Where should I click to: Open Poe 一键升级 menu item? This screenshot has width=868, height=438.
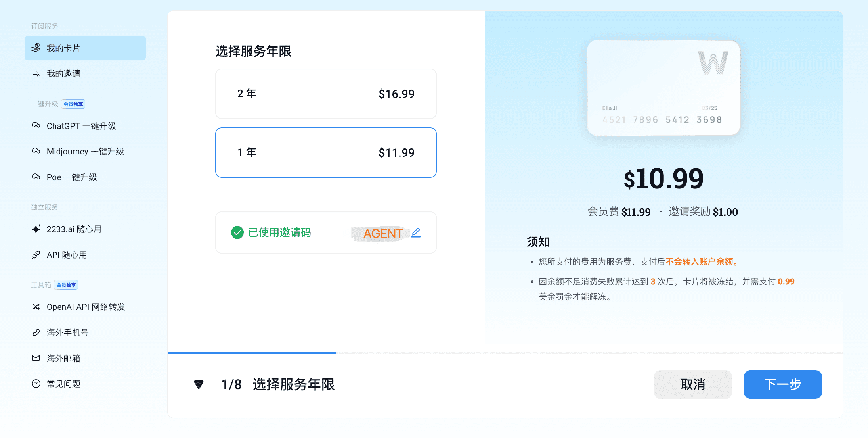click(x=85, y=177)
